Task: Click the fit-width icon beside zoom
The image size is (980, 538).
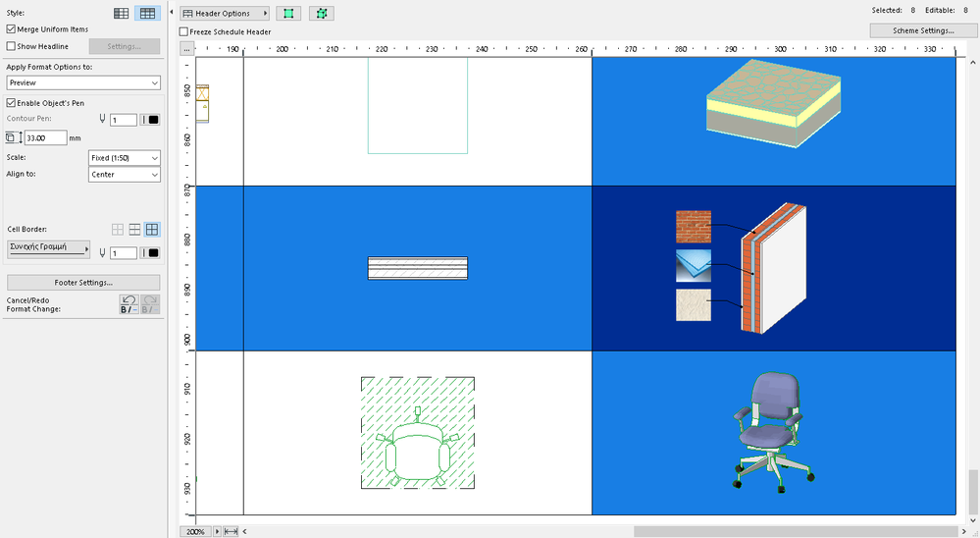Action: [x=231, y=531]
